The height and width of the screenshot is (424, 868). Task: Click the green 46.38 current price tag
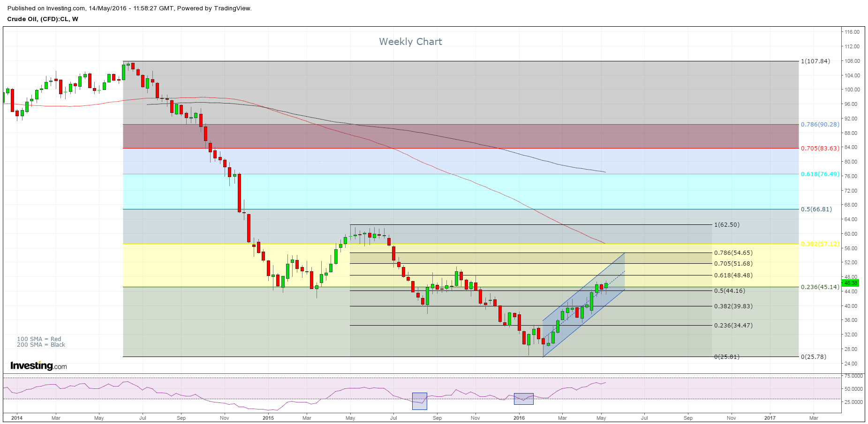point(850,283)
